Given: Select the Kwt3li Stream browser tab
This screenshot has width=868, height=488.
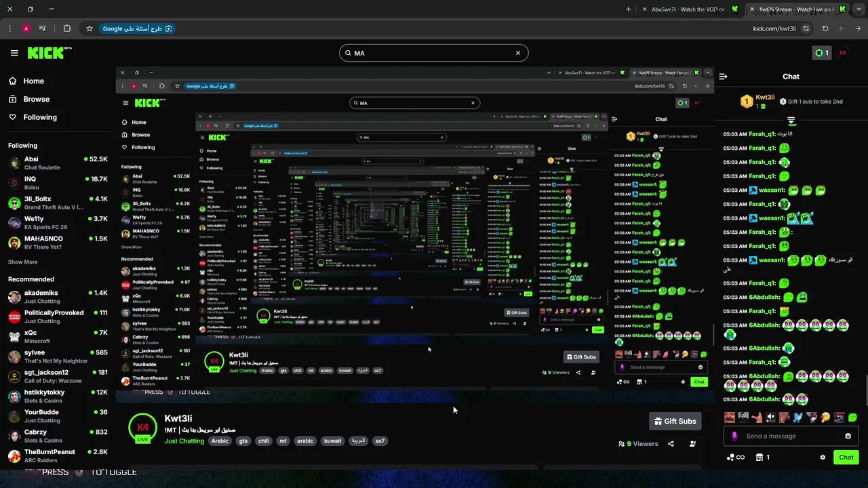Looking at the screenshot, I should point(797,9).
